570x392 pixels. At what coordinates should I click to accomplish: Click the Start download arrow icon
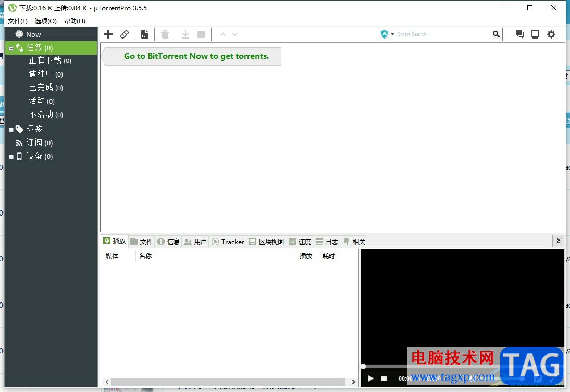[185, 34]
